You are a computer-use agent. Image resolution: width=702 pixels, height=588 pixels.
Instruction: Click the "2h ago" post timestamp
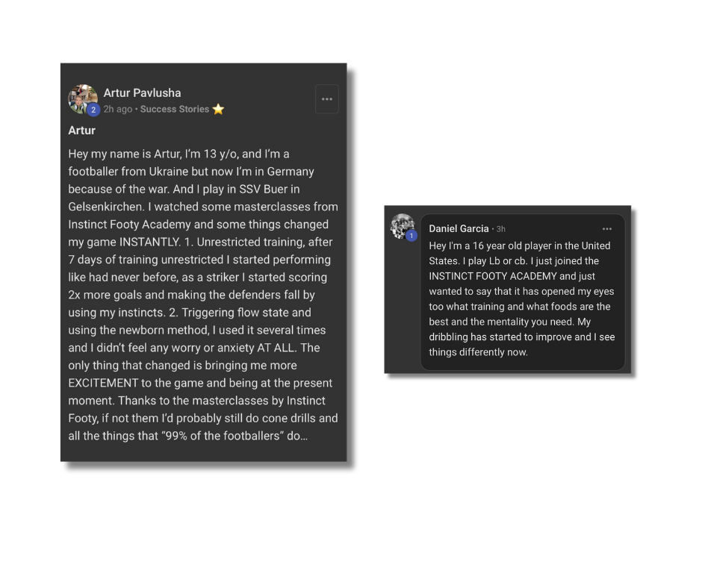(117, 109)
